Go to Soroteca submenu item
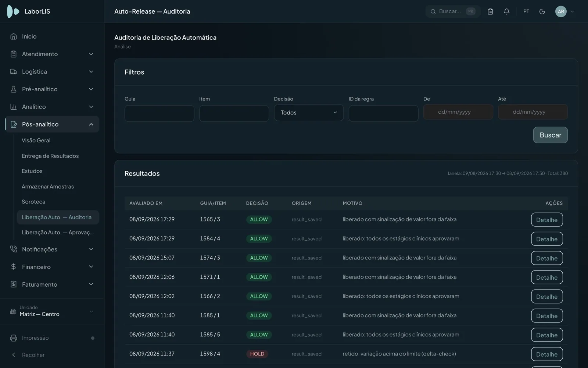Viewport: 588px width, 368px height. click(33, 202)
